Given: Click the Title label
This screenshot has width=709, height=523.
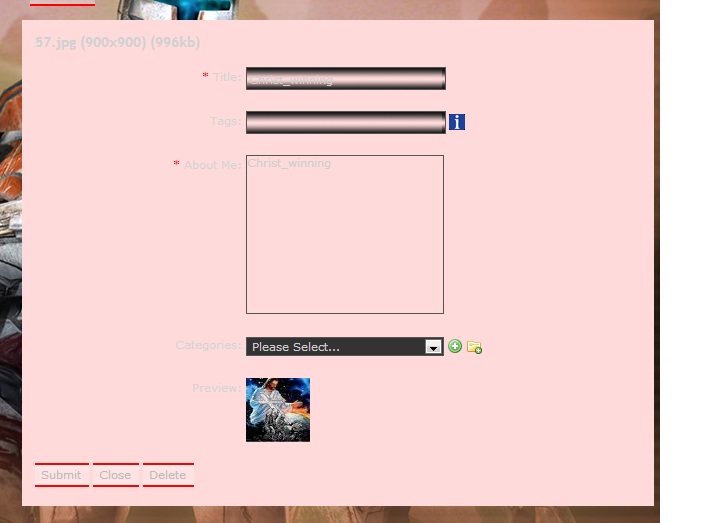Looking at the screenshot, I should tap(227, 77).
